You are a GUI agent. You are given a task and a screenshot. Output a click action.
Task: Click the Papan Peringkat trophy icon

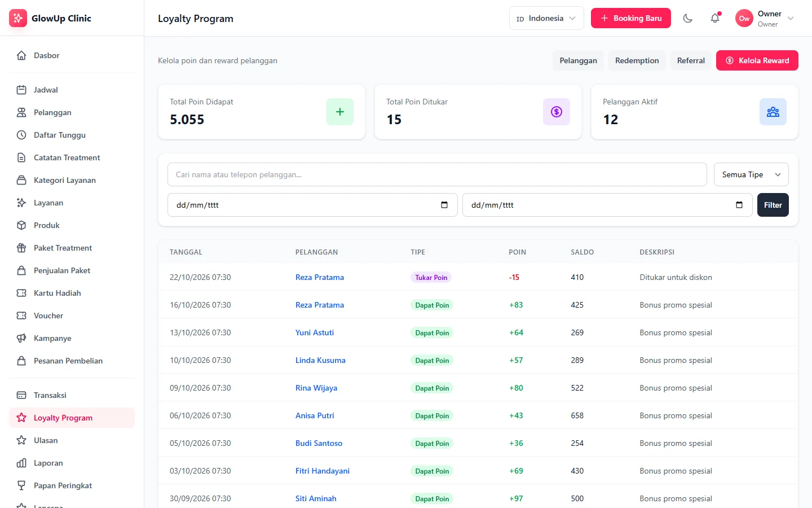coord(21,485)
